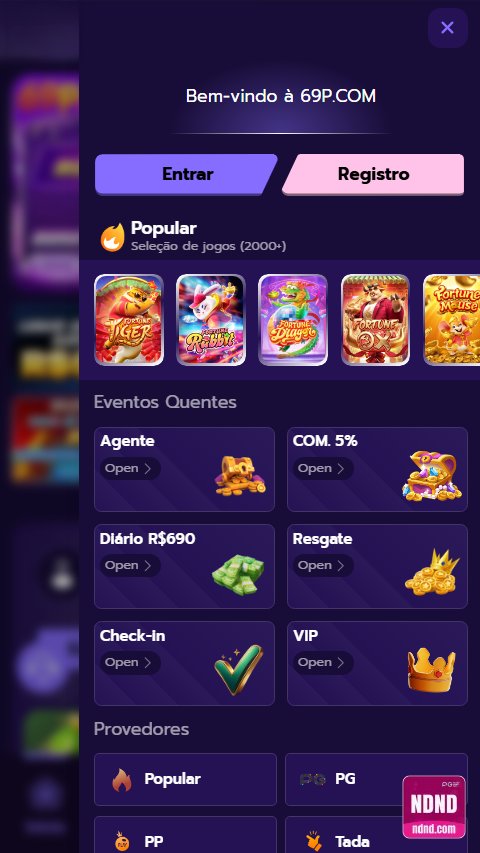Click the Registro sign-up button

click(373, 174)
